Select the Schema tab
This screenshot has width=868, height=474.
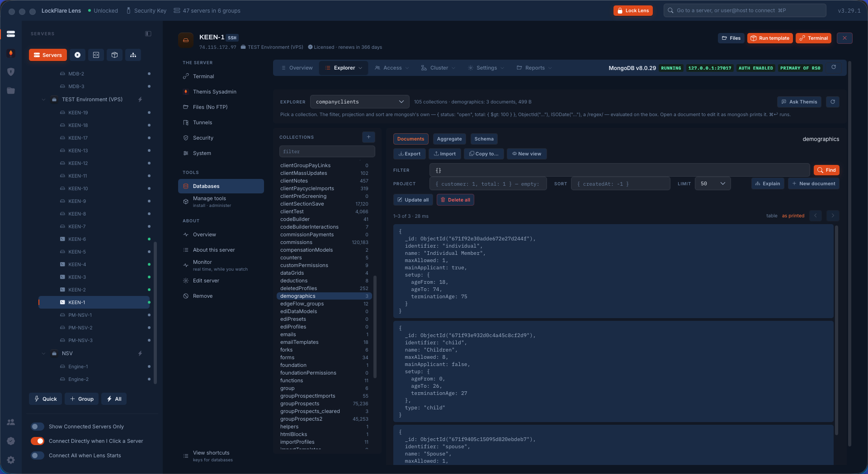click(484, 139)
